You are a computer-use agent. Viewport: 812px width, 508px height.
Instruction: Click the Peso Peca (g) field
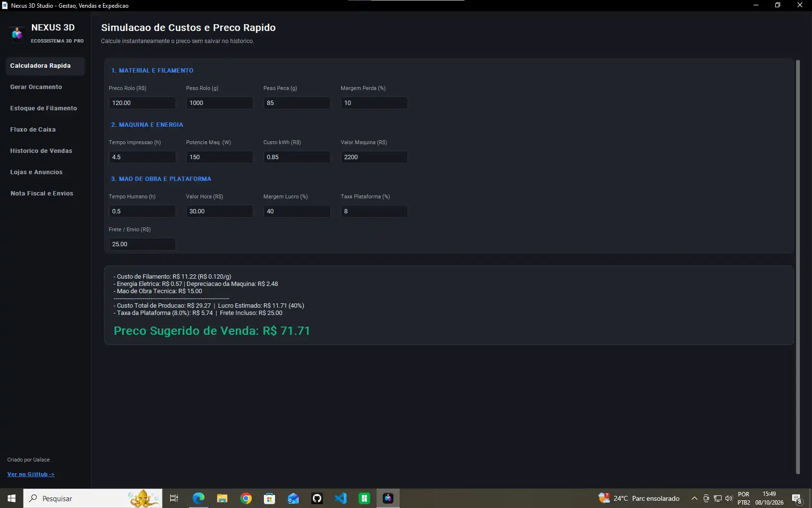coord(297,103)
